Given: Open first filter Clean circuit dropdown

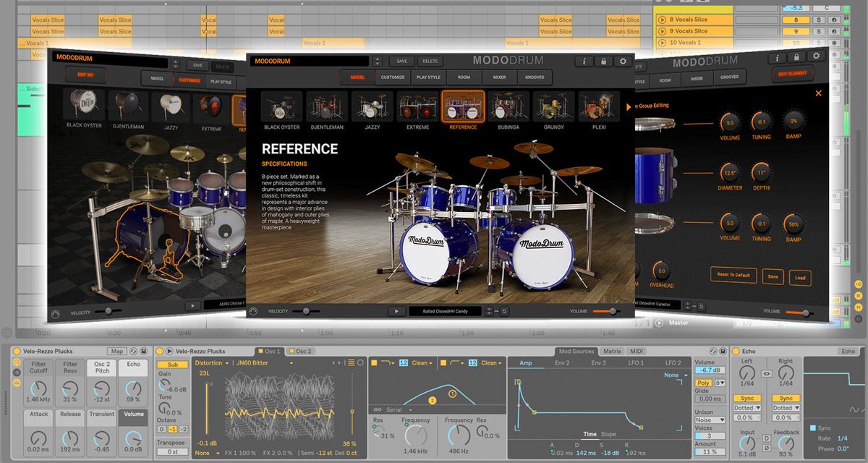Looking at the screenshot, I should (x=421, y=363).
